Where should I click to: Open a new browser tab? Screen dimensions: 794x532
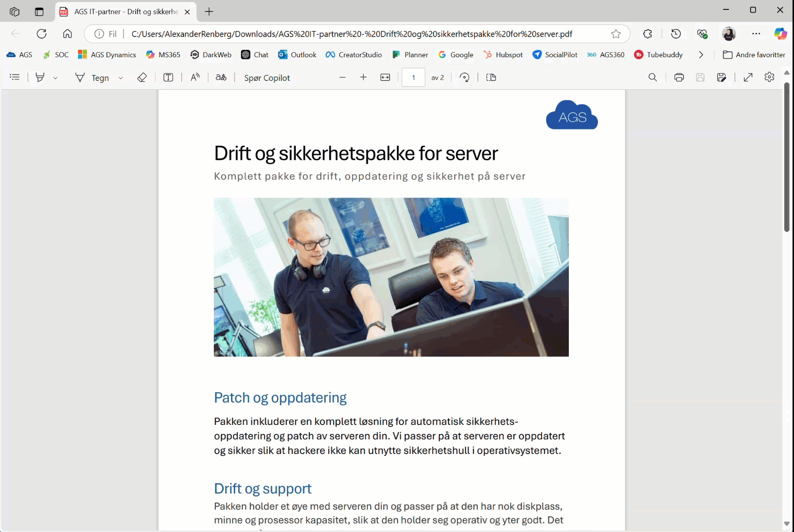209,11
